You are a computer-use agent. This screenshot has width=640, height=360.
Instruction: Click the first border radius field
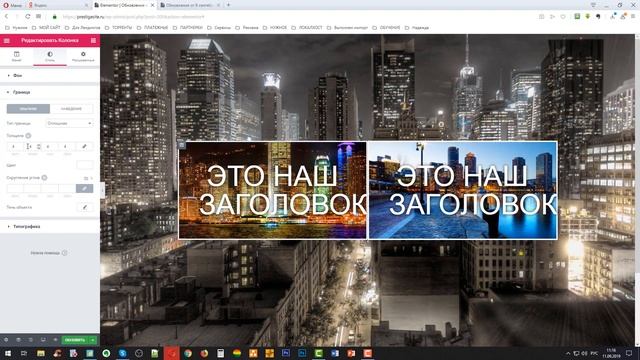click(x=15, y=189)
